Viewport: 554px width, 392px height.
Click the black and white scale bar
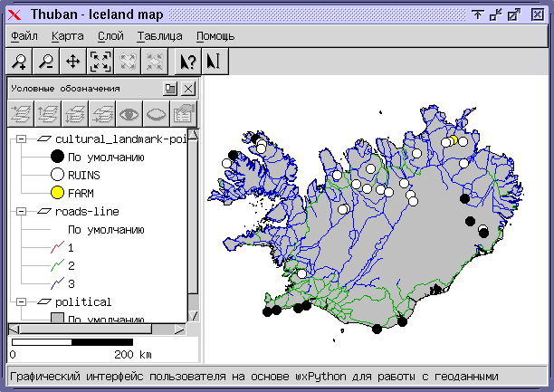(x=72, y=342)
